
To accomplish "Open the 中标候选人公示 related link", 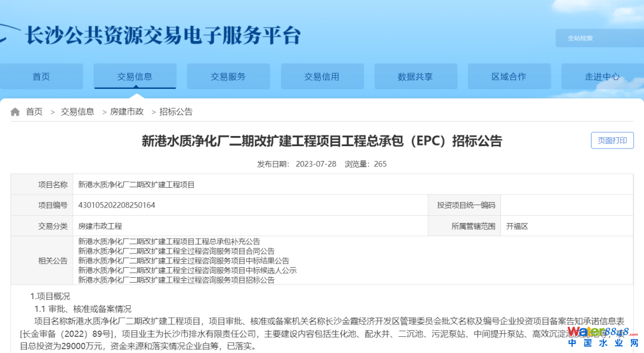I will 187,270.
